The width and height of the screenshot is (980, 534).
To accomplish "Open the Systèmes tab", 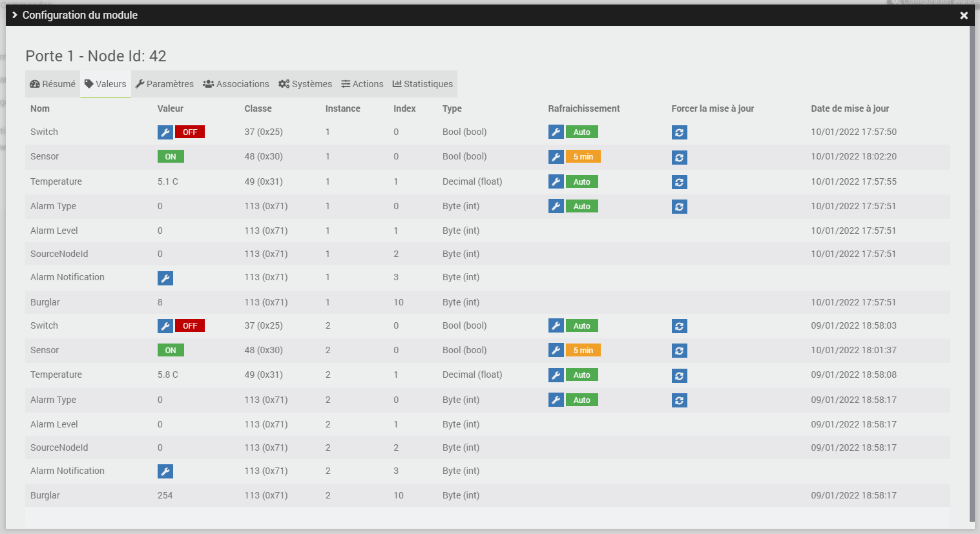I will tap(305, 84).
